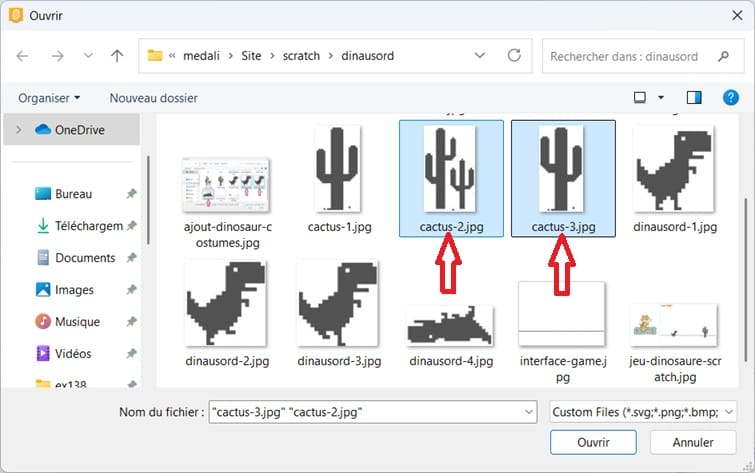Open the file name history dropdown
This screenshot has height=473, width=755.
click(529, 412)
